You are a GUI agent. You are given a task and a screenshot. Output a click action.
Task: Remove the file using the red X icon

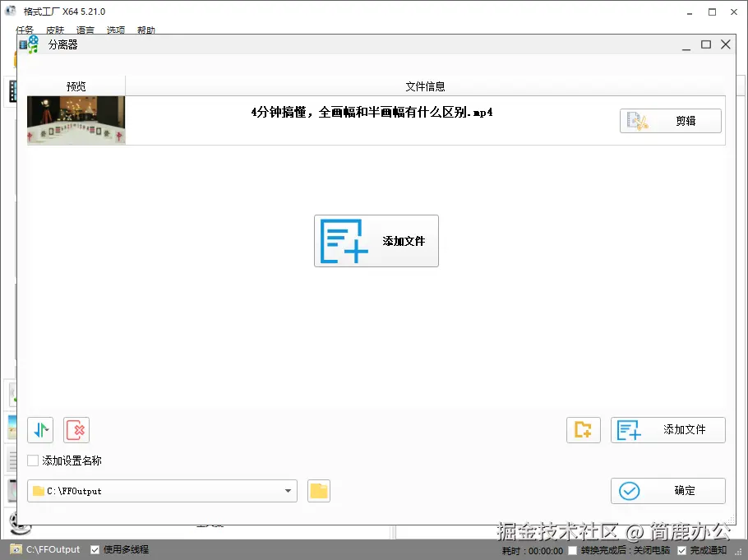point(76,429)
